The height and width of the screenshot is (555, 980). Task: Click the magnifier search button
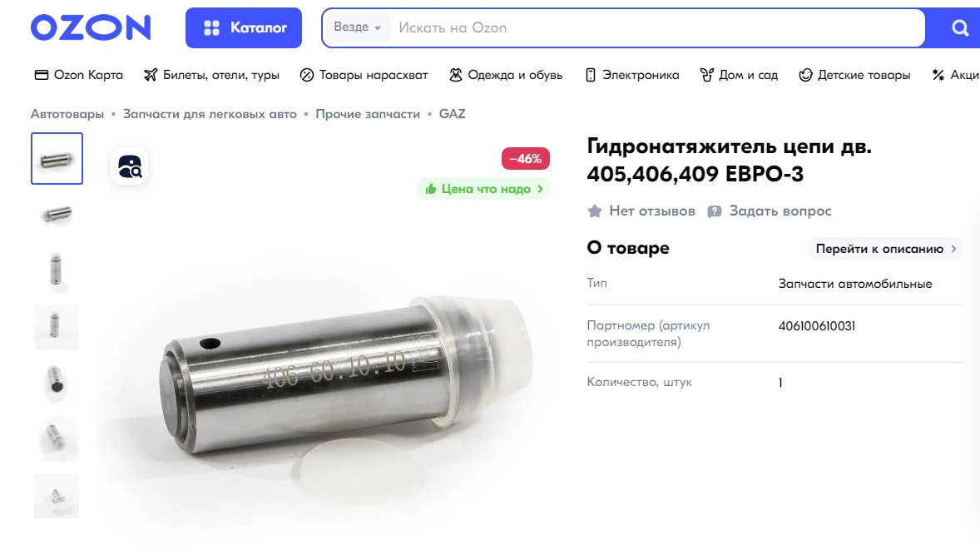coord(959,27)
